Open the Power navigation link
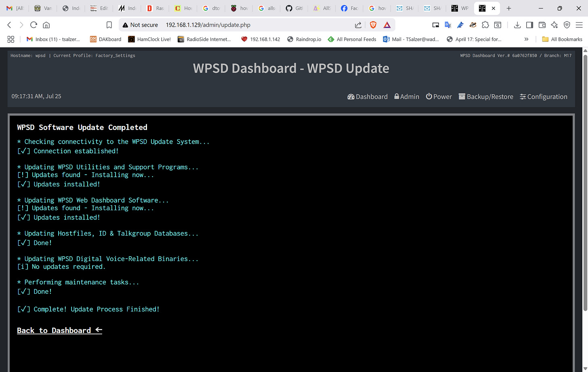This screenshot has height=372, width=588. pos(439,97)
